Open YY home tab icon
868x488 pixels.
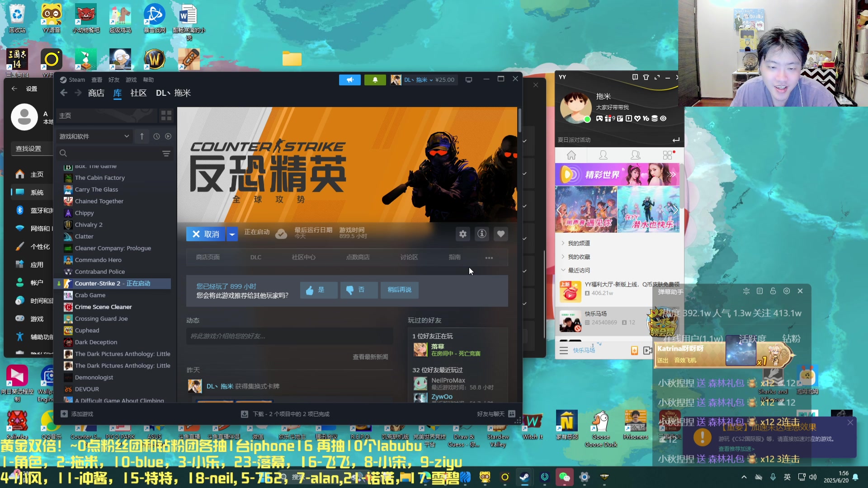coord(571,155)
